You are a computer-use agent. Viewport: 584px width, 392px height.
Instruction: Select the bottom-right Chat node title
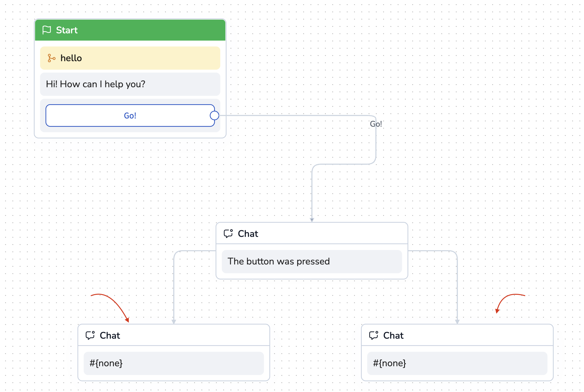[x=393, y=335]
